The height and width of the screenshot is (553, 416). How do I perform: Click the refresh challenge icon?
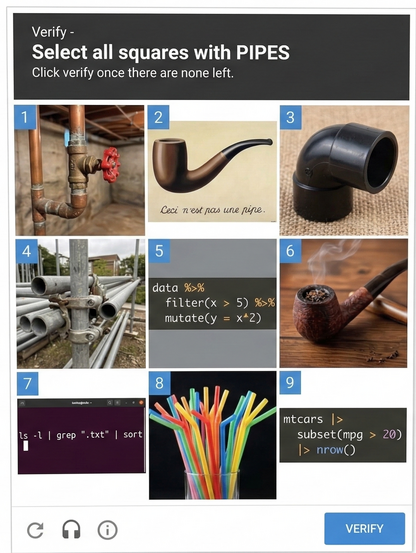tap(35, 529)
